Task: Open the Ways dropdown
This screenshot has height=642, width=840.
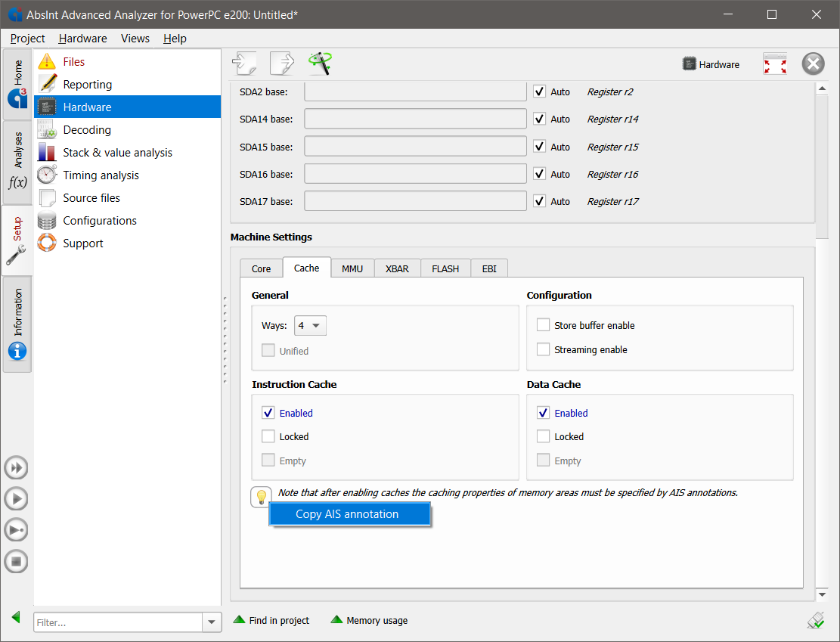Action: tap(310, 325)
